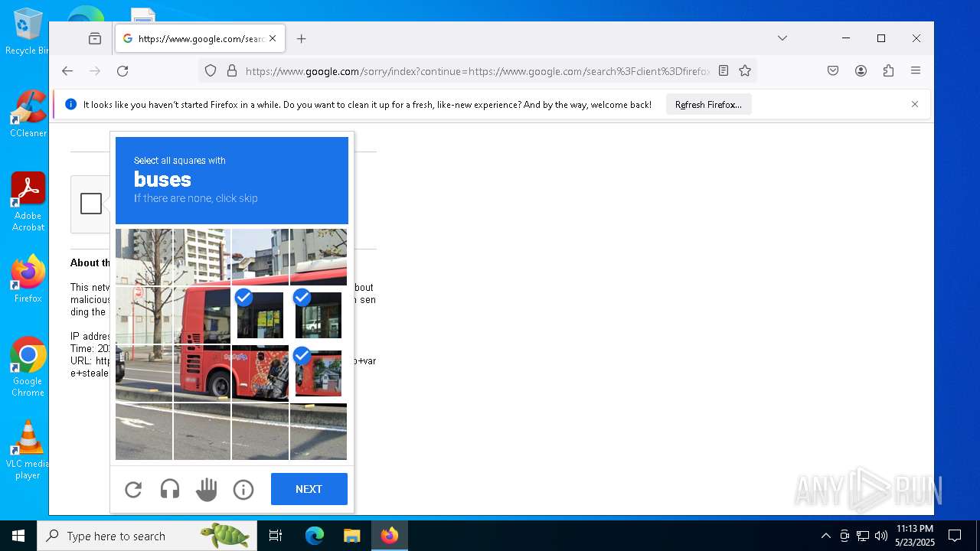Viewport: 980px width, 551px height.
Task: Select tile with the red bus rear wheel
Action: tap(202, 373)
